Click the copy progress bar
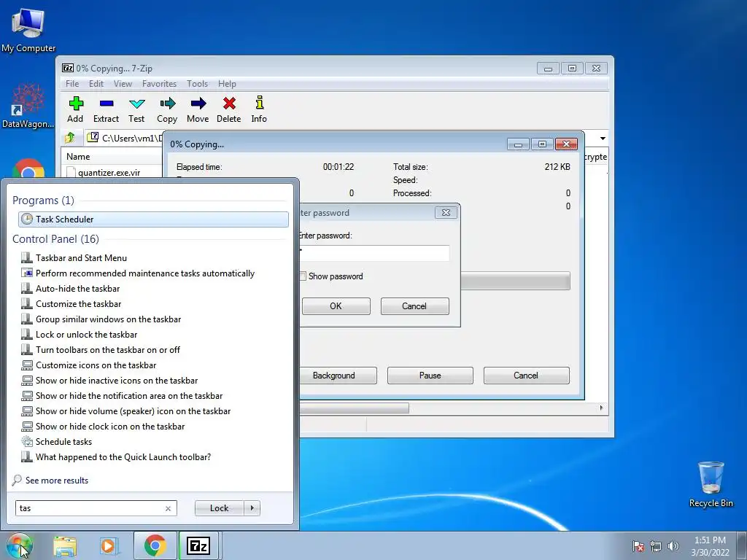The height and width of the screenshot is (560, 747). [515, 281]
